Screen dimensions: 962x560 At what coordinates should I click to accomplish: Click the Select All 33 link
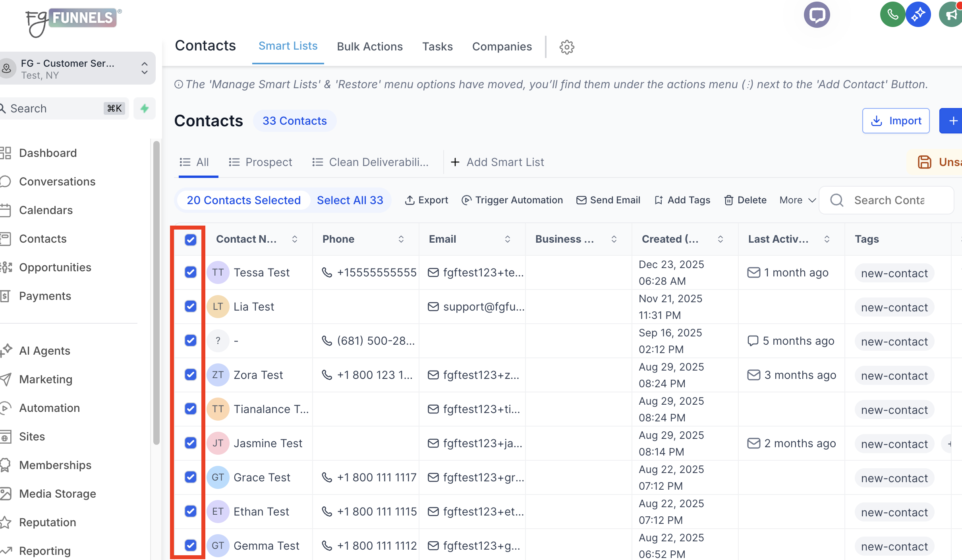click(x=350, y=200)
